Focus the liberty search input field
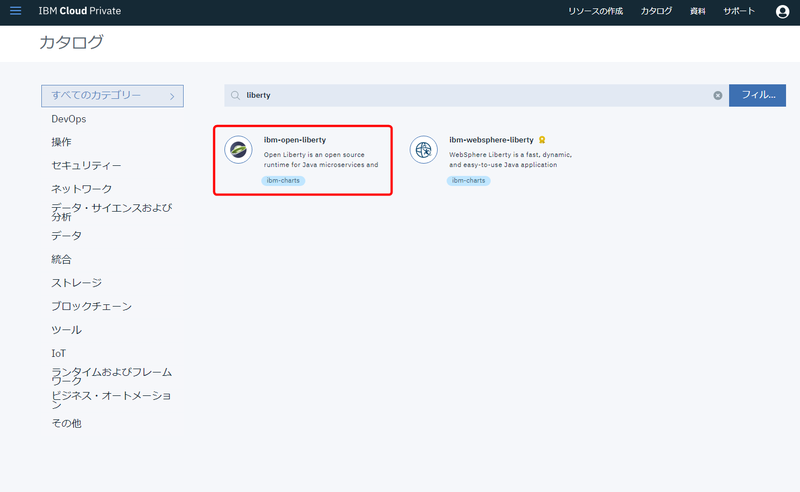Screen dimensions: 800x492 point(476,95)
